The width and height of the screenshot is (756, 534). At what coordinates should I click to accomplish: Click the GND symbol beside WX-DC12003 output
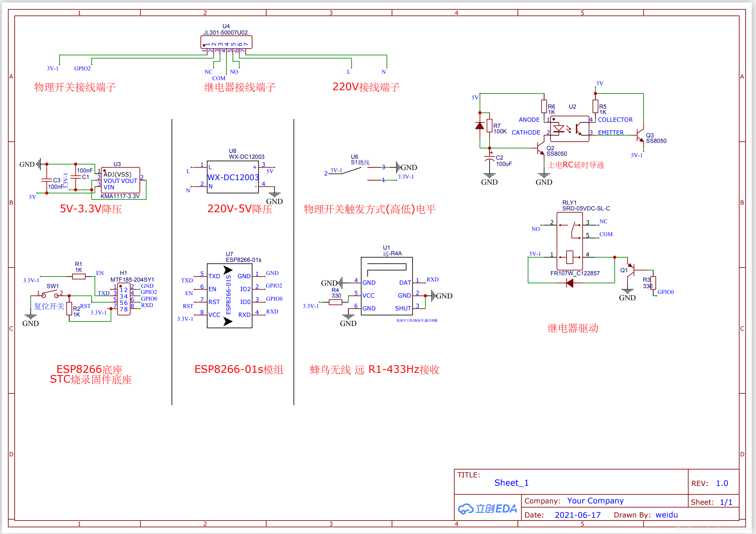tap(274, 199)
